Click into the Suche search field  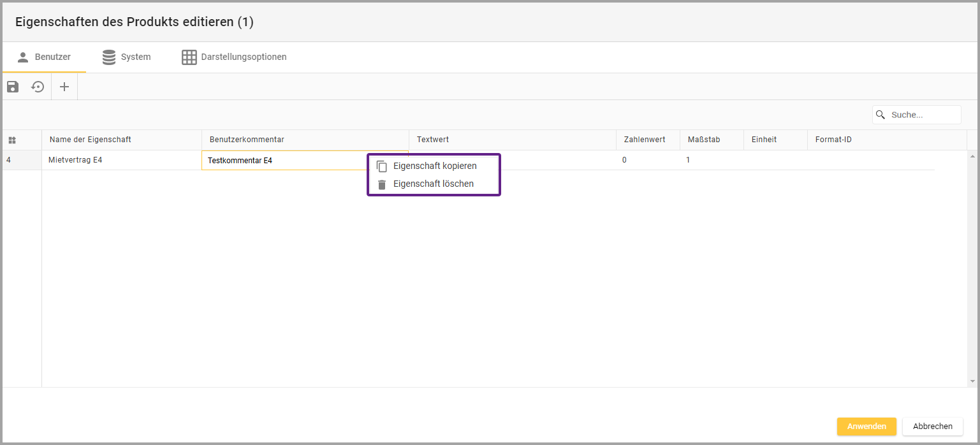[x=922, y=115]
